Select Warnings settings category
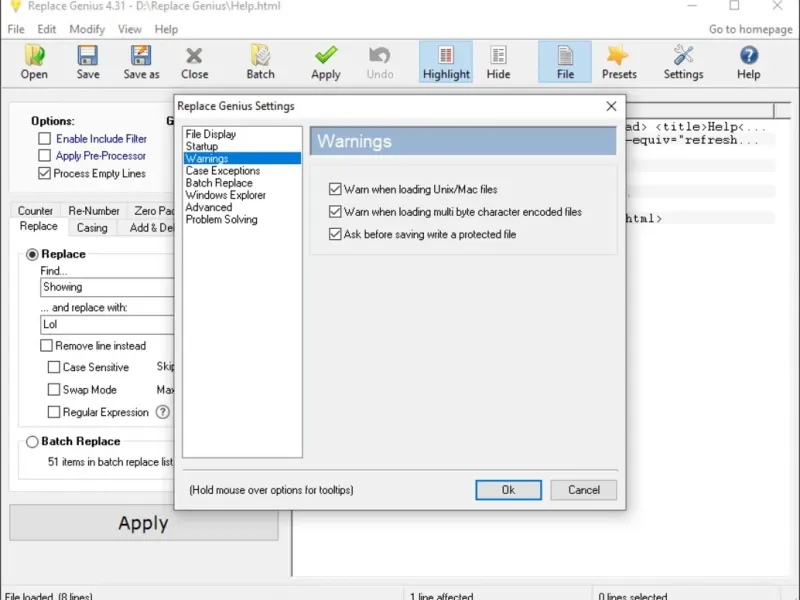 point(242,159)
